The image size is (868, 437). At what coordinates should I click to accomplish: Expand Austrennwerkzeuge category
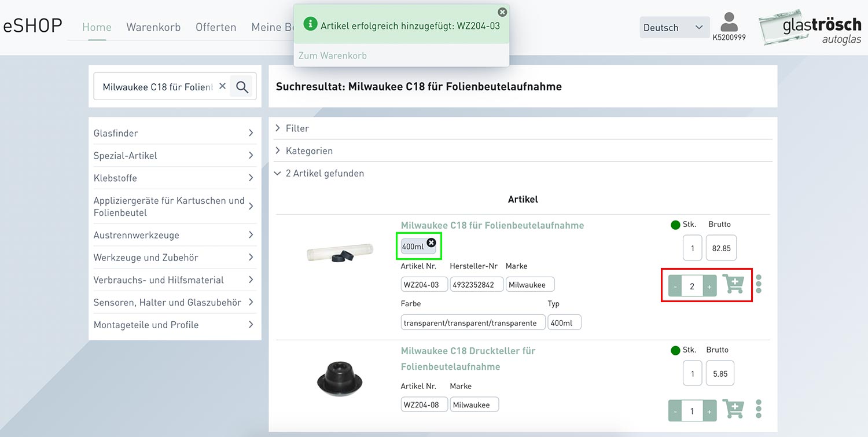(174, 235)
